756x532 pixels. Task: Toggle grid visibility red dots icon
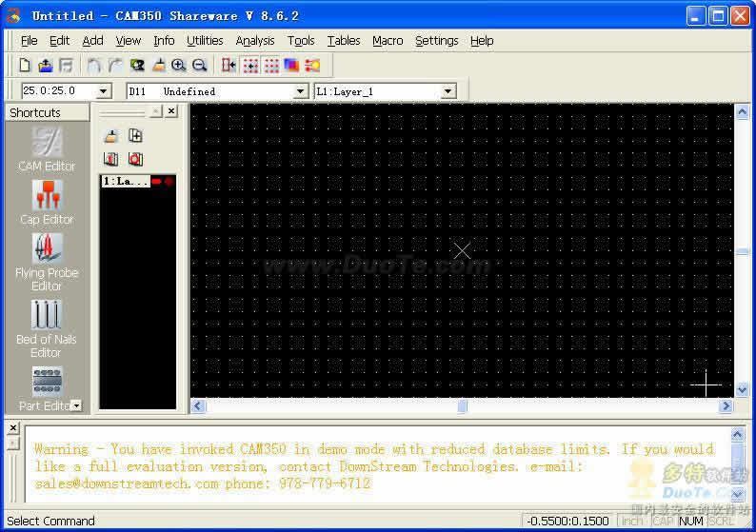click(271, 65)
